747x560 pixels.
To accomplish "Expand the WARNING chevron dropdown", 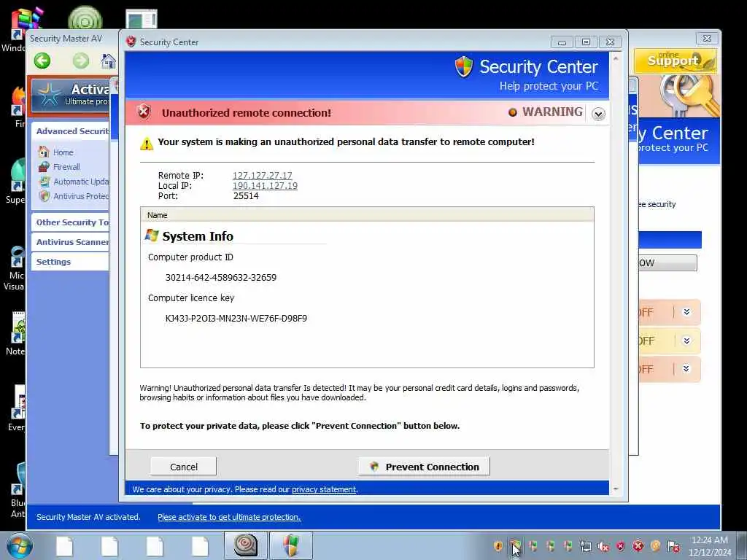I will [x=598, y=114].
